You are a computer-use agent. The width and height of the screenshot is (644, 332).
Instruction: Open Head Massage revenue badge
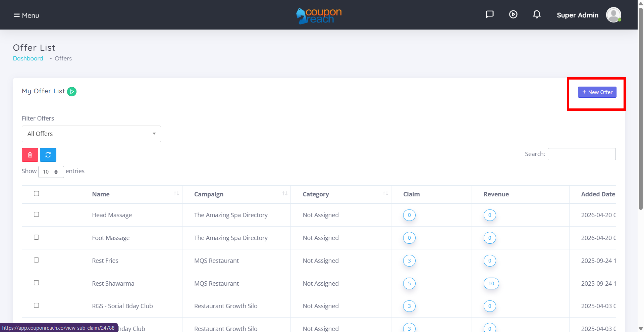(x=490, y=215)
